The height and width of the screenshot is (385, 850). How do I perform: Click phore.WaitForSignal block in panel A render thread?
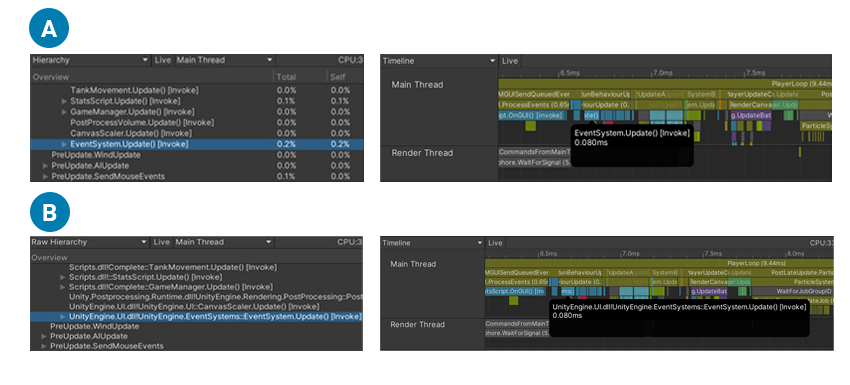(535, 162)
